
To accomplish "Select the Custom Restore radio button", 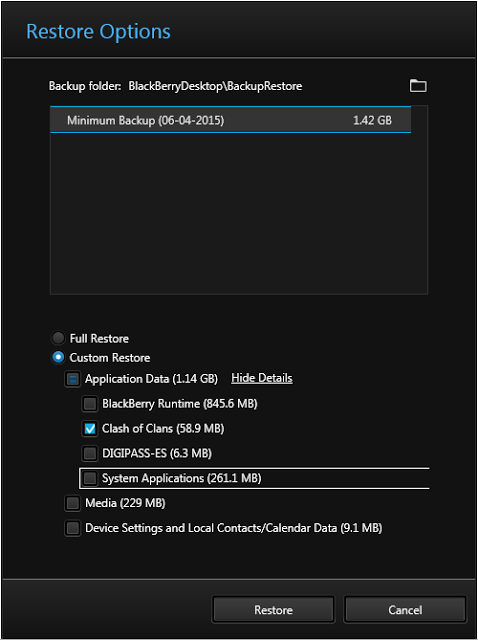I will pos(58,358).
